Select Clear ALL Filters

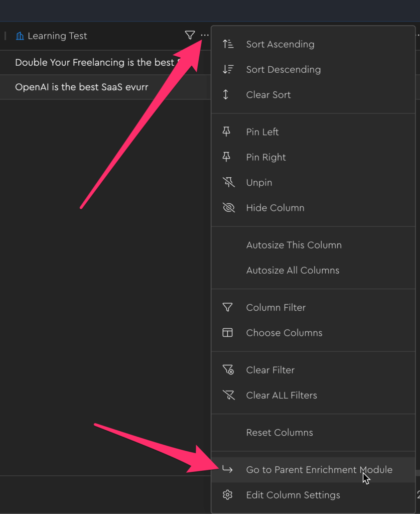tap(281, 396)
